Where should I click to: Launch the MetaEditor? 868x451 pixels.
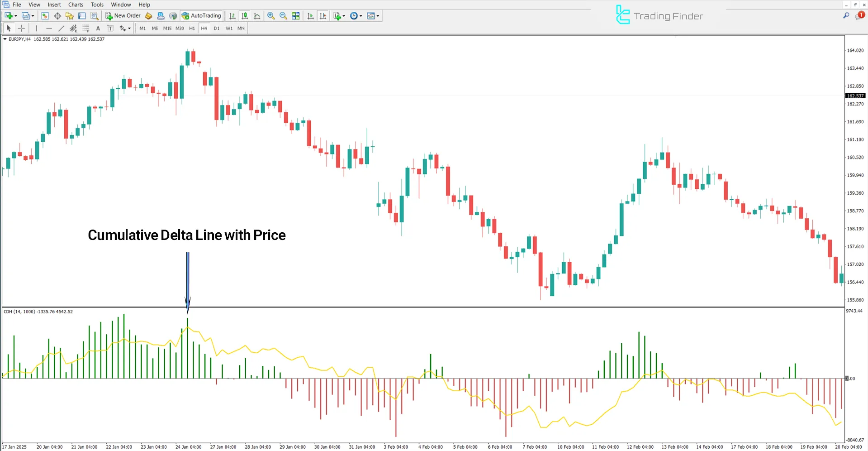[x=148, y=15]
